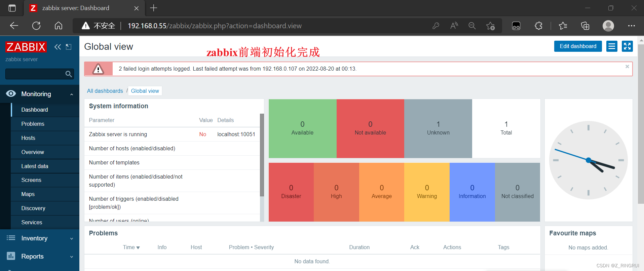This screenshot has height=271, width=644.
Task: Click the Warning severity tile
Action: pos(427,192)
